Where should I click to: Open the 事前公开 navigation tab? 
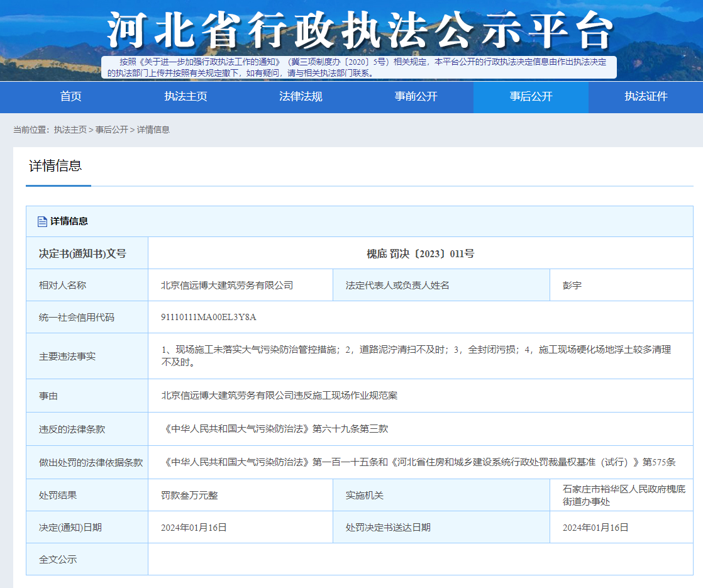[416, 96]
